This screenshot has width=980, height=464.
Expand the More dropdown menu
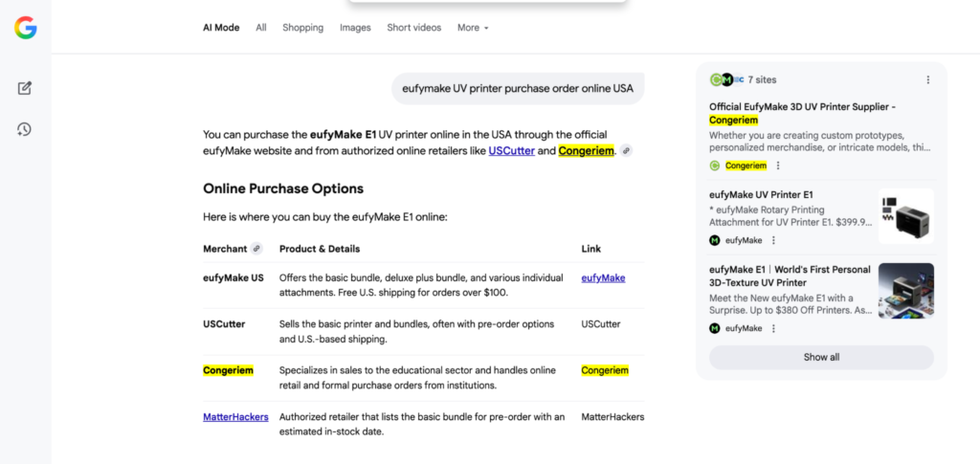(x=473, y=28)
